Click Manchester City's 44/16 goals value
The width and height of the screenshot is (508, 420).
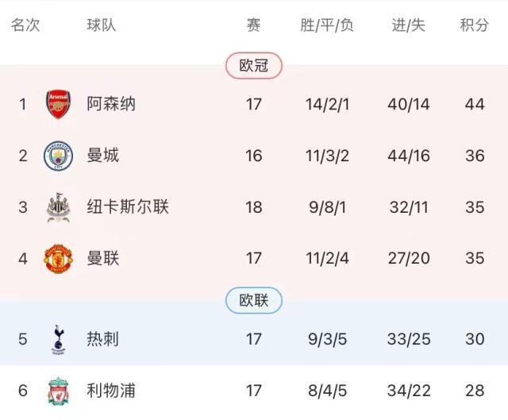(410, 156)
